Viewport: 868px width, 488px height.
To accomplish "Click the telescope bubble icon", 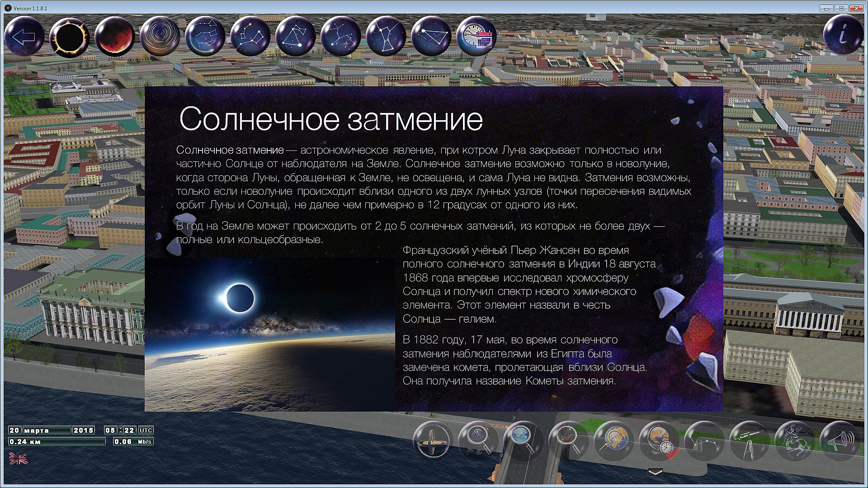I will [749, 441].
